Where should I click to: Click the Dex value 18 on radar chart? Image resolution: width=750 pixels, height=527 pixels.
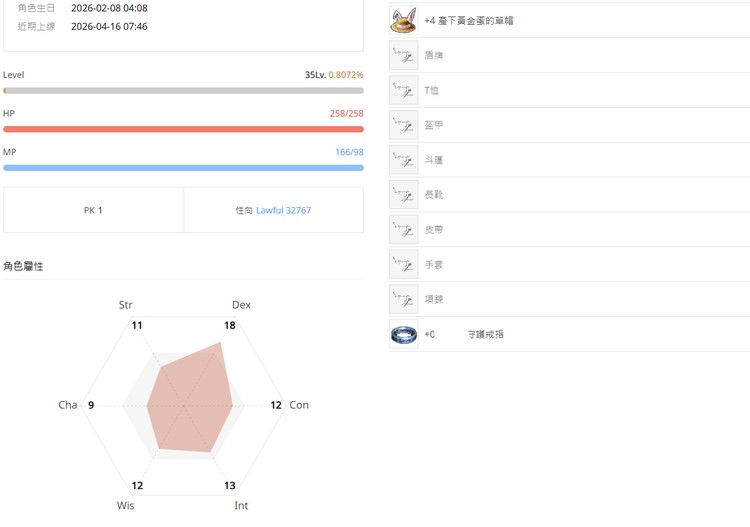click(x=230, y=325)
